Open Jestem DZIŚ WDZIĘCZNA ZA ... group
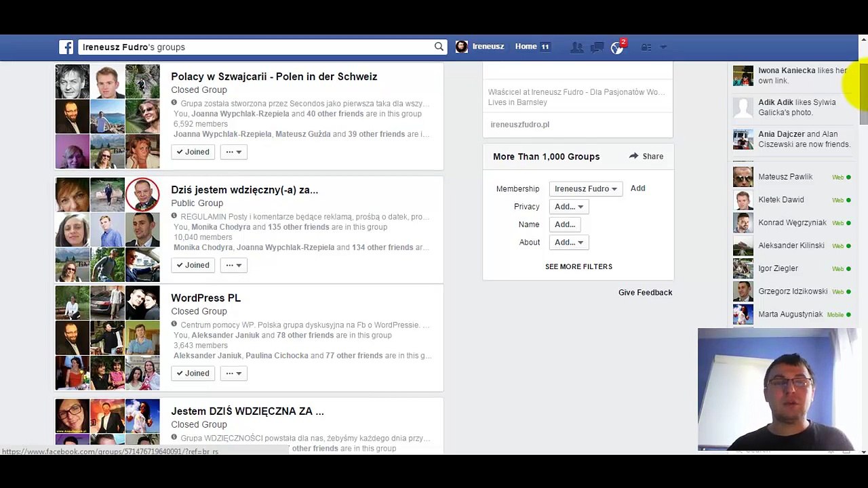 pyautogui.click(x=247, y=411)
